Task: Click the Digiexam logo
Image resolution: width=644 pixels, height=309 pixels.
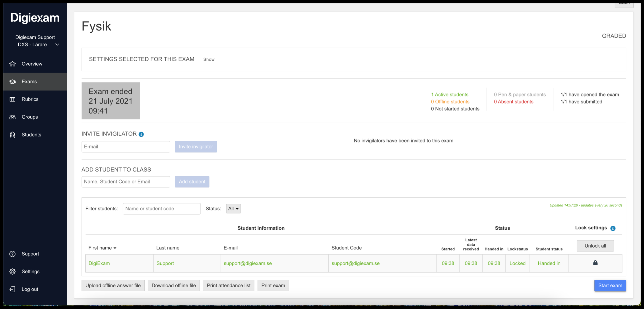Action: [35, 18]
